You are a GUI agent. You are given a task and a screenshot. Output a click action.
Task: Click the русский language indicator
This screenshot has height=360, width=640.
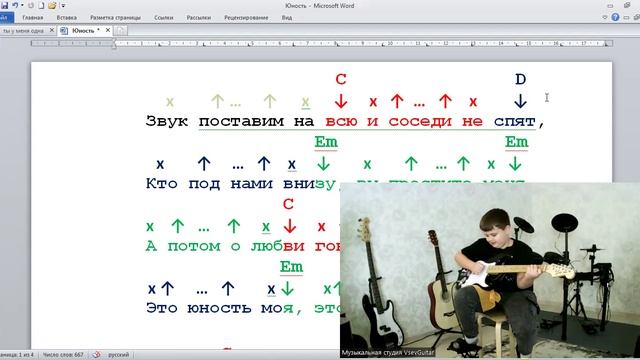click(118, 355)
